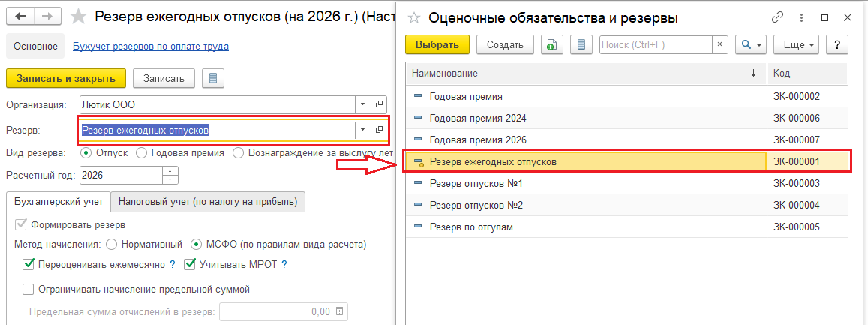Image resolution: width=868 pixels, height=325 pixels.
Task: Click copy-create icon in list toolbar
Action: 551,45
